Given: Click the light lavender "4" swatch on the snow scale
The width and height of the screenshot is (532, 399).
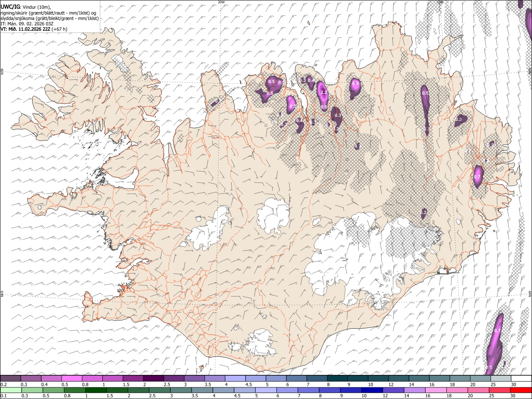Looking at the screenshot, I should click(x=235, y=378).
